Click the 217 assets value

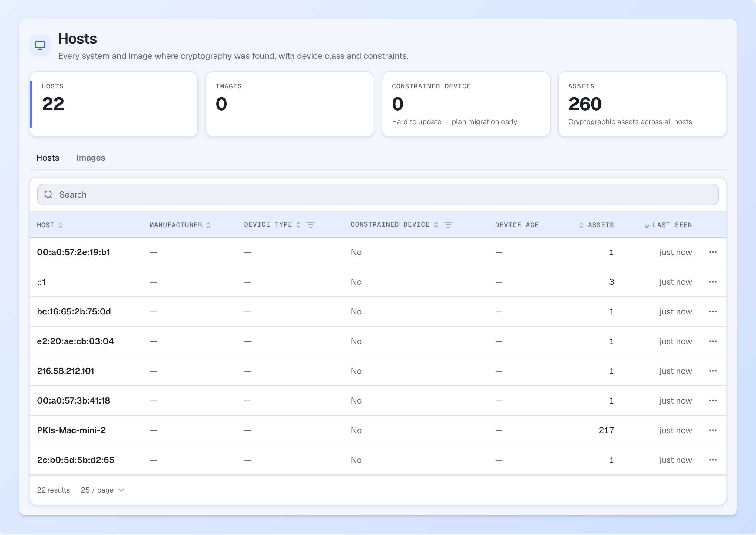[606, 430]
